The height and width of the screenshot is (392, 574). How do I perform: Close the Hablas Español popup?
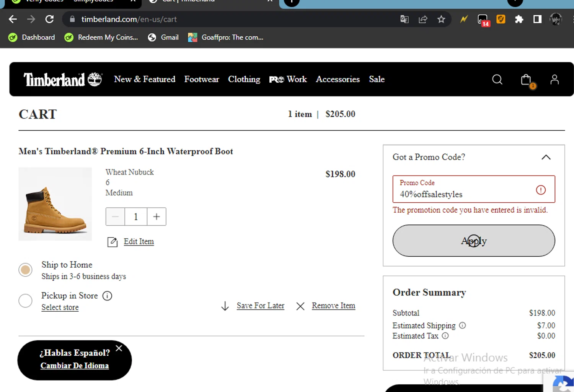click(x=119, y=348)
